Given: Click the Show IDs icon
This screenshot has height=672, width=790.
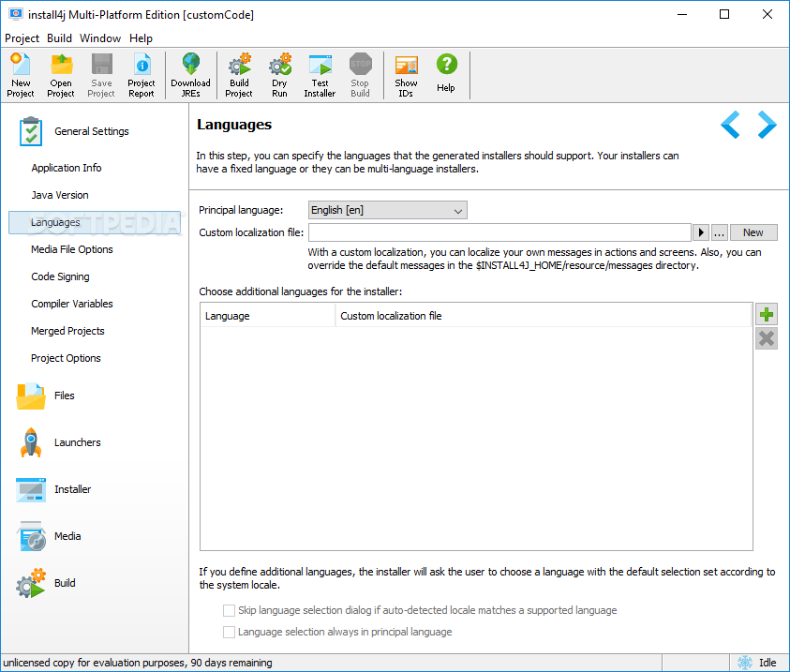Looking at the screenshot, I should click(406, 75).
